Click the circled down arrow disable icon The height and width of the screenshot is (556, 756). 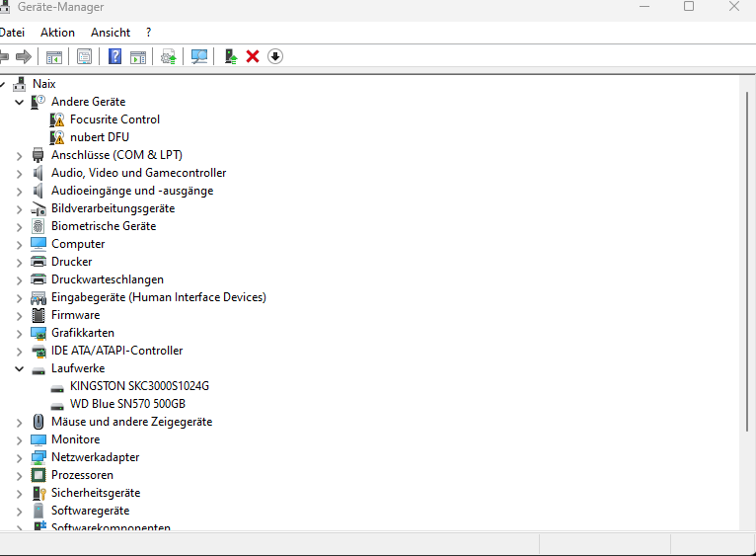click(275, 56)
